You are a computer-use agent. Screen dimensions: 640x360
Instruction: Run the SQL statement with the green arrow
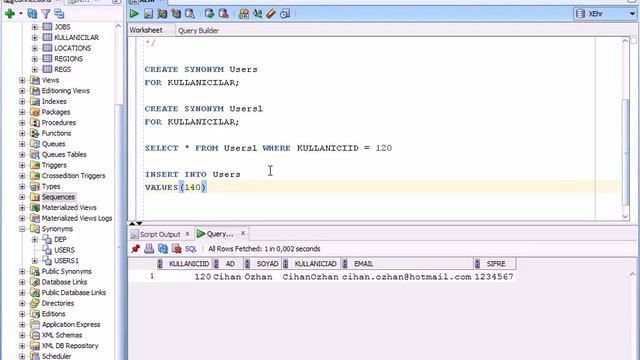tap(134, 14)
